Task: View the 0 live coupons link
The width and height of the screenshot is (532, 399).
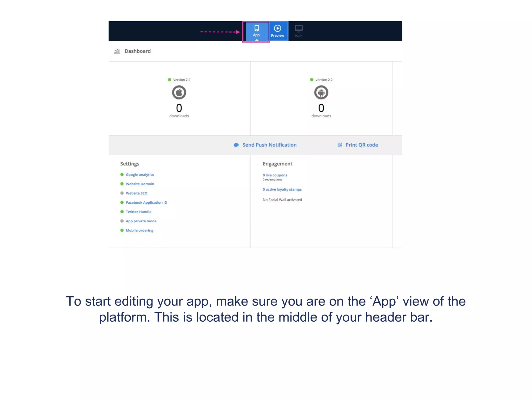Action: [275, 175]
